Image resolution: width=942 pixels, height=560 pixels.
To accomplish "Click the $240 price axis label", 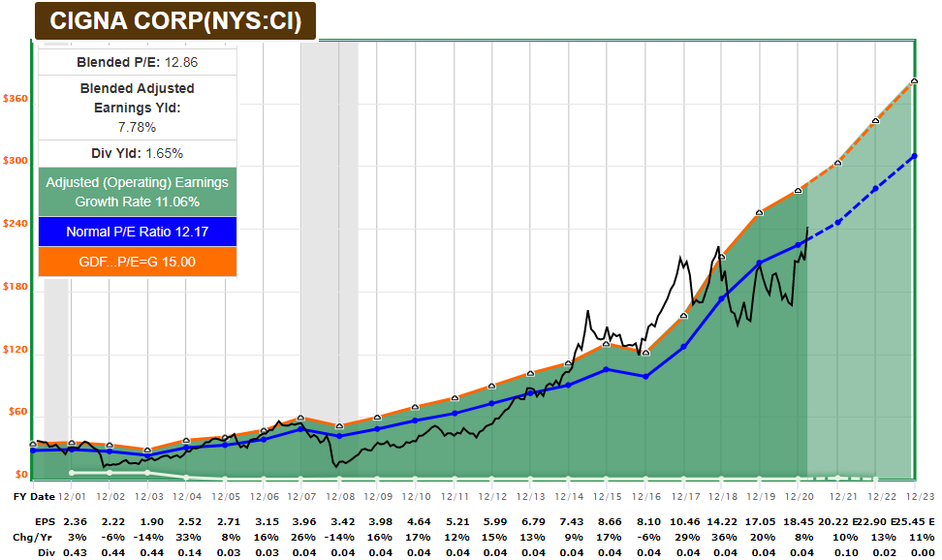I will pyautogui.click(x=15, y=224).
